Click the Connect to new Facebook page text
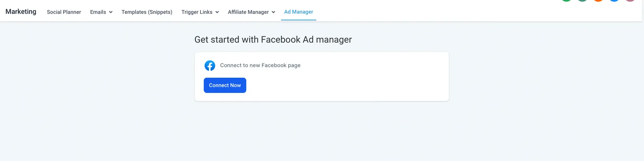644x161 pixels. pyautogui.click(x=260, y=65)
